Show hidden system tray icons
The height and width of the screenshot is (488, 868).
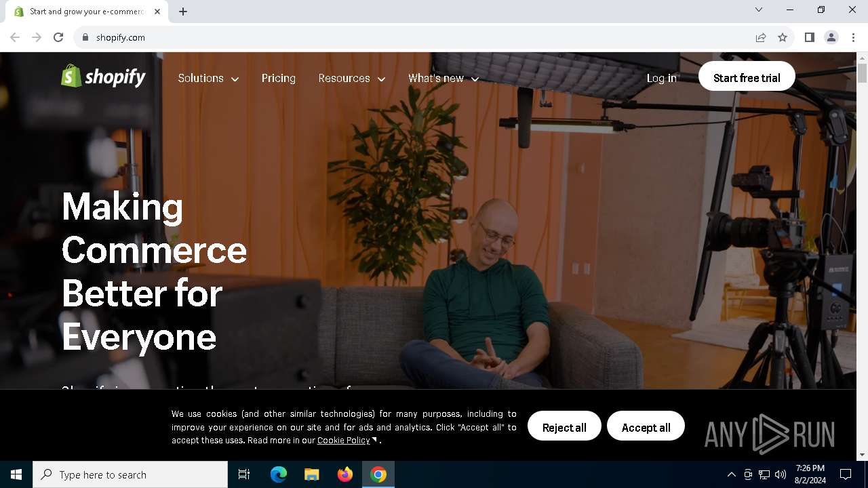click(731, 474)
